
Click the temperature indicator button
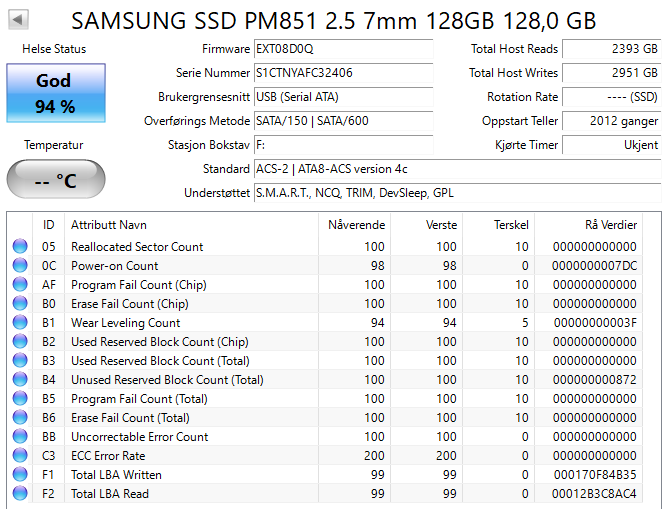[x=53, y=180]
